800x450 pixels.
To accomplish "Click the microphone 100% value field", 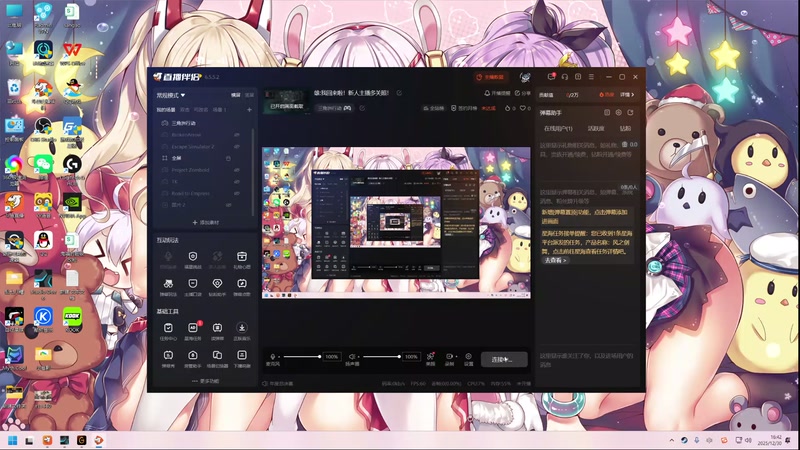I will (x=332, y=357).
